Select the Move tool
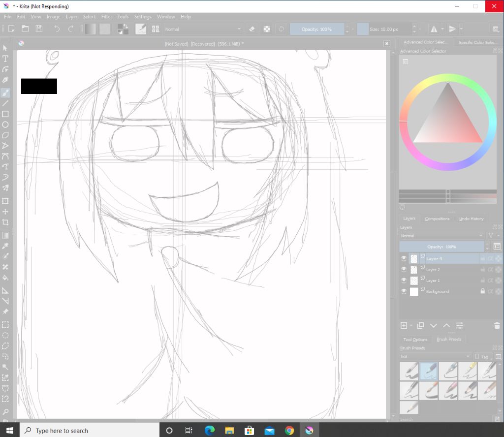Image resolution: width=504 pixels, height=437 pixels. [5, 212]
